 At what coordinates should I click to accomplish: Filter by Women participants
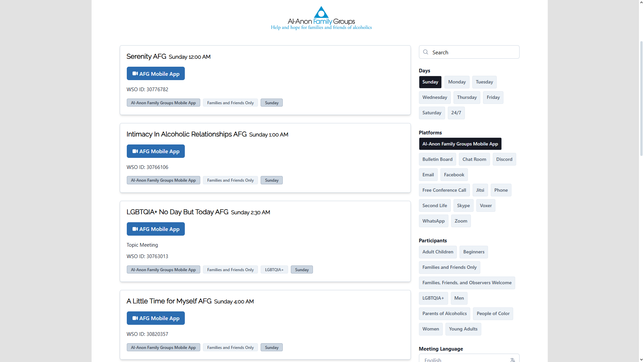[x=431, y=329]
